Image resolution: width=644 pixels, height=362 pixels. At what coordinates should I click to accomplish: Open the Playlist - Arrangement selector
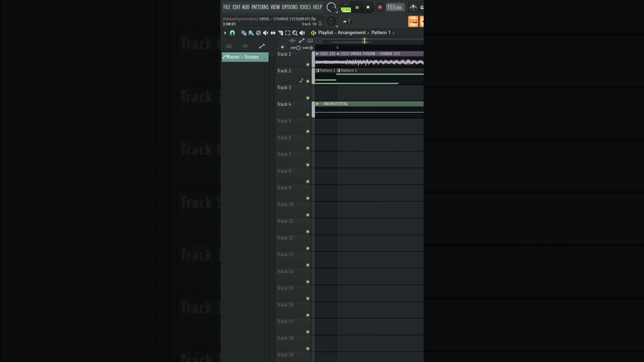point(342,33)
